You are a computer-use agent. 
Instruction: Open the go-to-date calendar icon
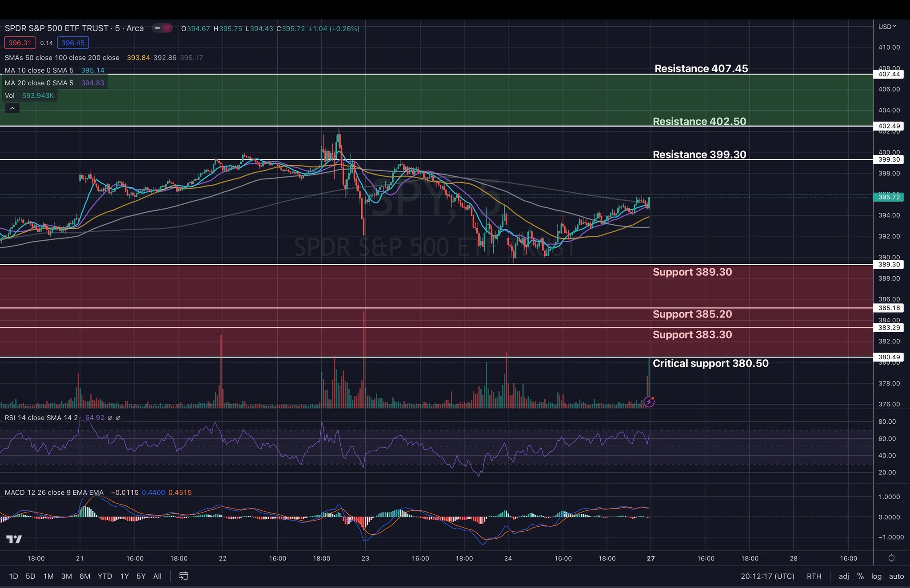[x=184, y=576]
